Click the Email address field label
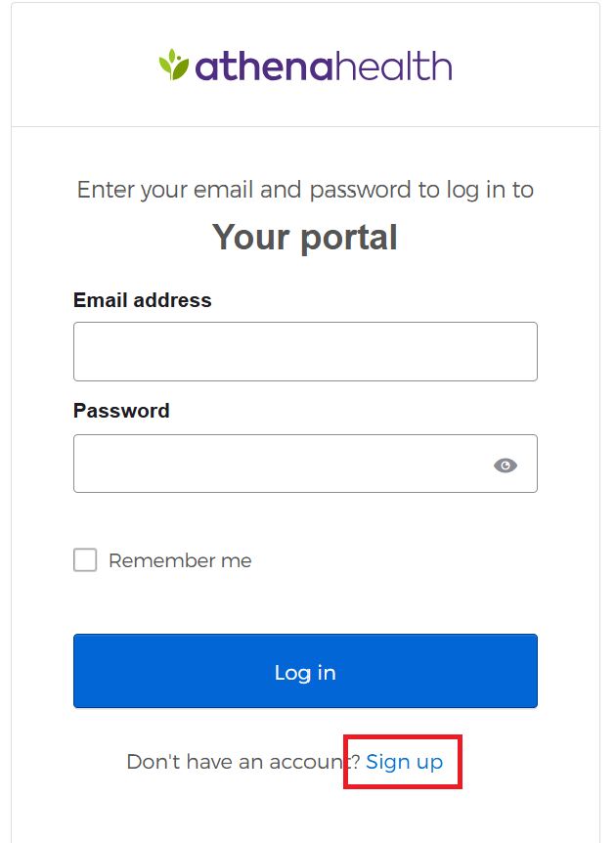The height and width of the screenshot is (843, 616). [x=142, y=300]
